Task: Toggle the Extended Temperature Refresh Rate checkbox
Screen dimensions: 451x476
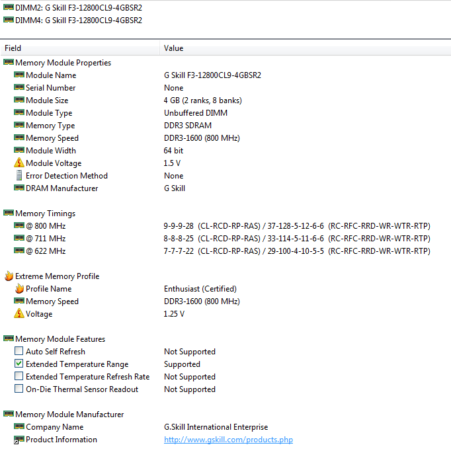Action: point(19,376)
